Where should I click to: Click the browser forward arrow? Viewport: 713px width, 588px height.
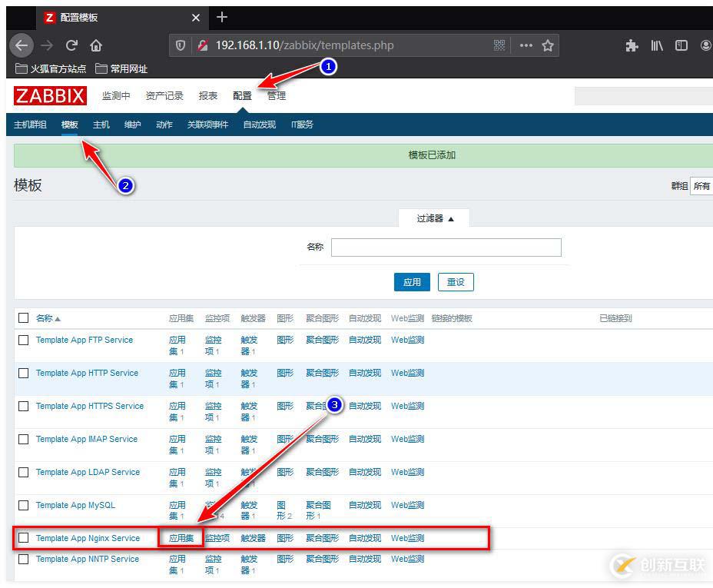pyautogui.click(x=47, y=45)
